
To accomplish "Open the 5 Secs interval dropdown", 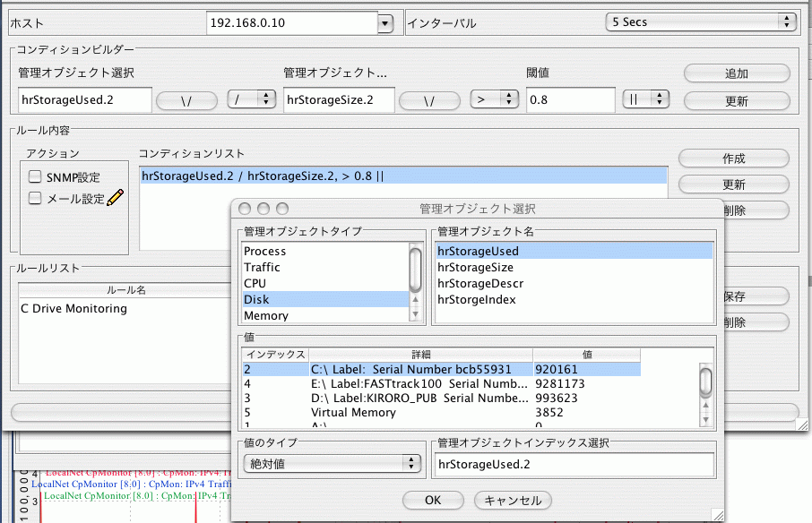I will [701, 21].
